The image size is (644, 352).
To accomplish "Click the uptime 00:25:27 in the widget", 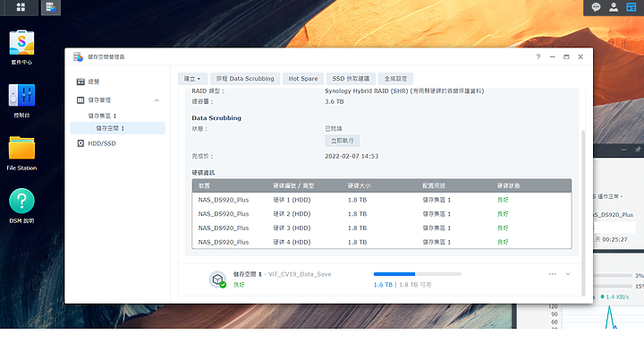I will [x=614, y=239].
